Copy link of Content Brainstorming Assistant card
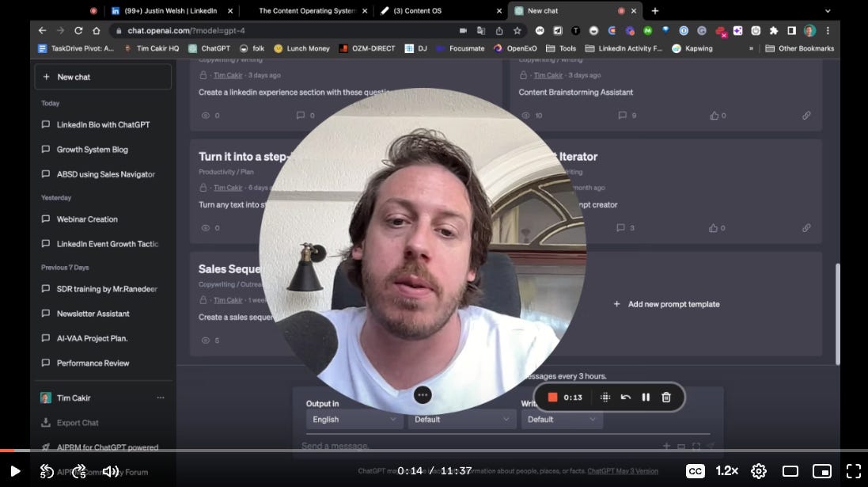Image resolution: width=868 pixels, height=487 pixels. pos(806,116)
